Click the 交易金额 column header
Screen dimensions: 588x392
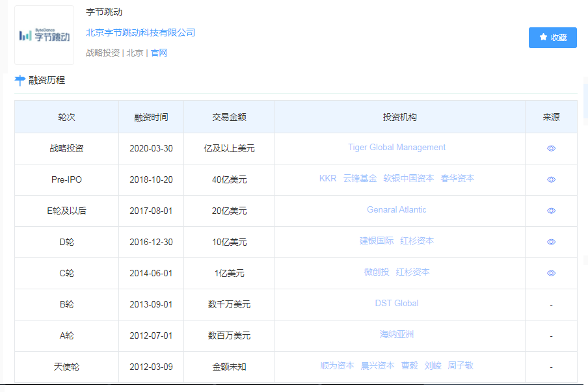click(x=229, y=117)
